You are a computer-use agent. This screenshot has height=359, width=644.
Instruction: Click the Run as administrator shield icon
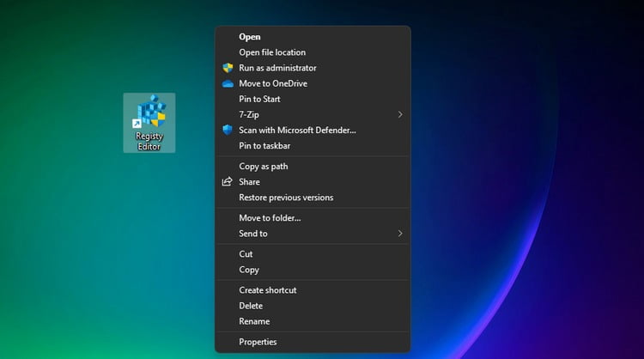tap(228, 68)
